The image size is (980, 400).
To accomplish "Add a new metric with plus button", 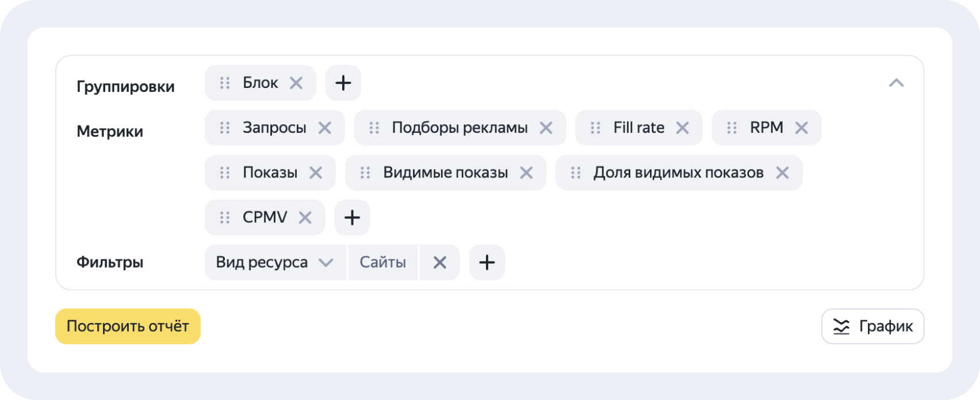I will tap(352, 218).
